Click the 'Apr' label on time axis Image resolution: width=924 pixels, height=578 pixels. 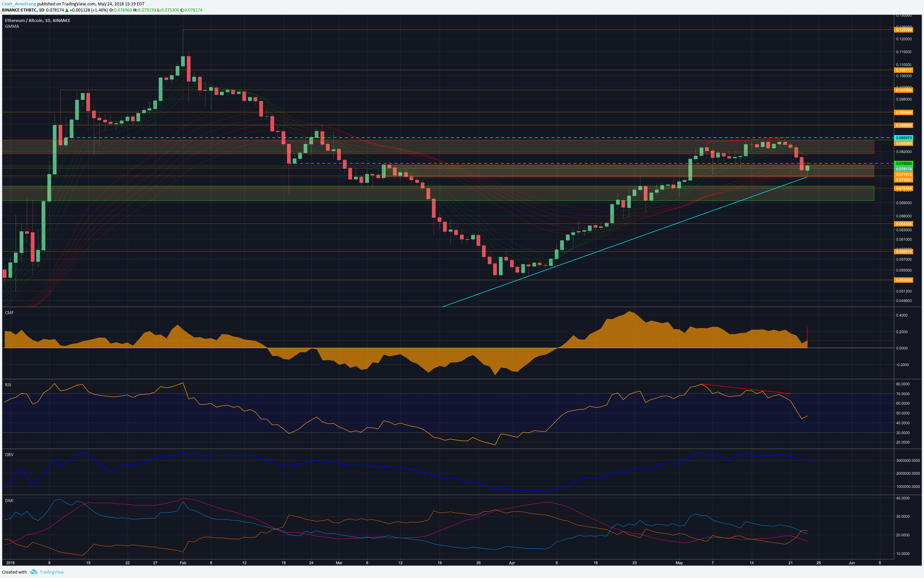click(x=512, y=563)
